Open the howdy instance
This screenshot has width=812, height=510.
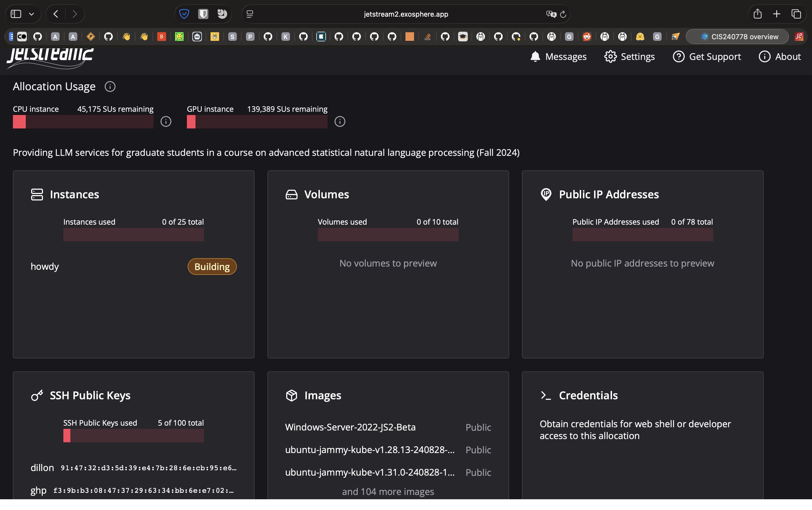tap(45, 267)
